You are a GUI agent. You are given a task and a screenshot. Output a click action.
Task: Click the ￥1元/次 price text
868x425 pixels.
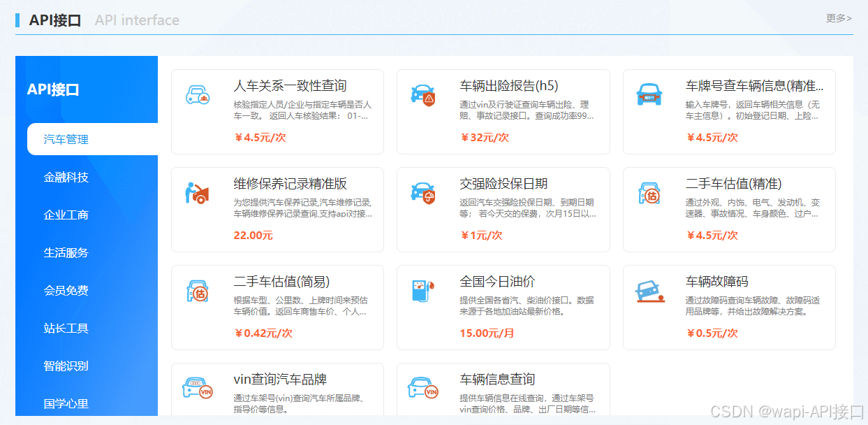tap(481, 236)
